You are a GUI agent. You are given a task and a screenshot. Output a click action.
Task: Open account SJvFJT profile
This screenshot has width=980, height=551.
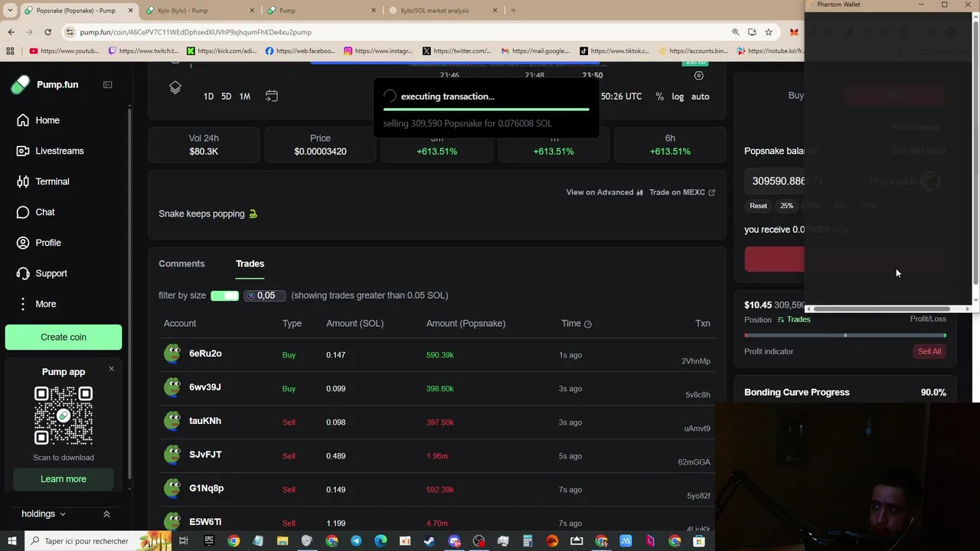coord(205,455)
